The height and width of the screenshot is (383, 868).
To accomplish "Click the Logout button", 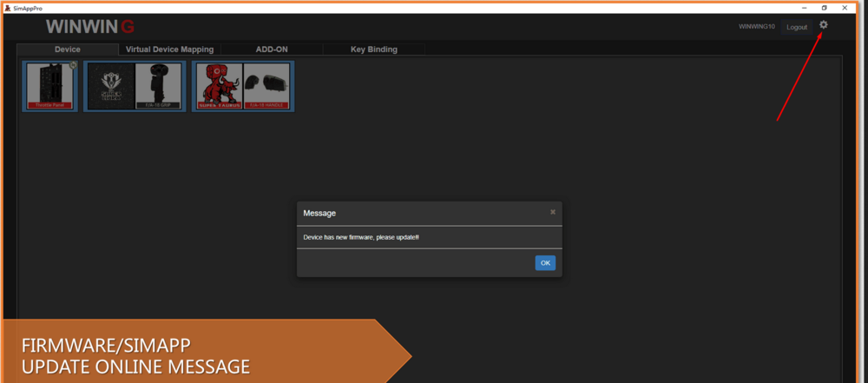I will click(797, 27).
